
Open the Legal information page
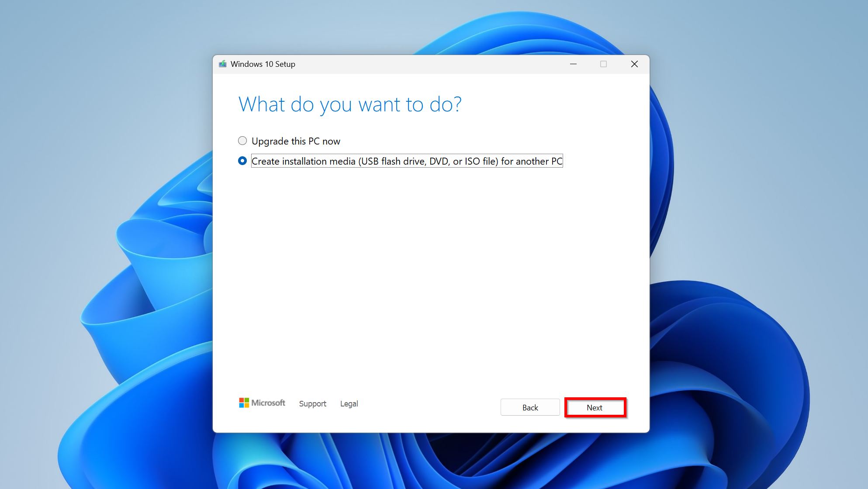349,403
